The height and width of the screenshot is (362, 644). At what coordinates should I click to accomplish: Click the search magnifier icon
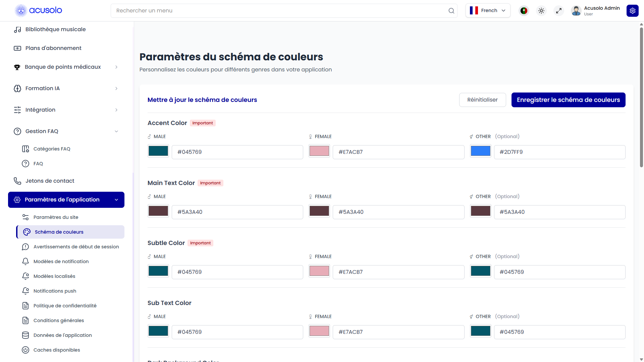[x=451, y=11]
